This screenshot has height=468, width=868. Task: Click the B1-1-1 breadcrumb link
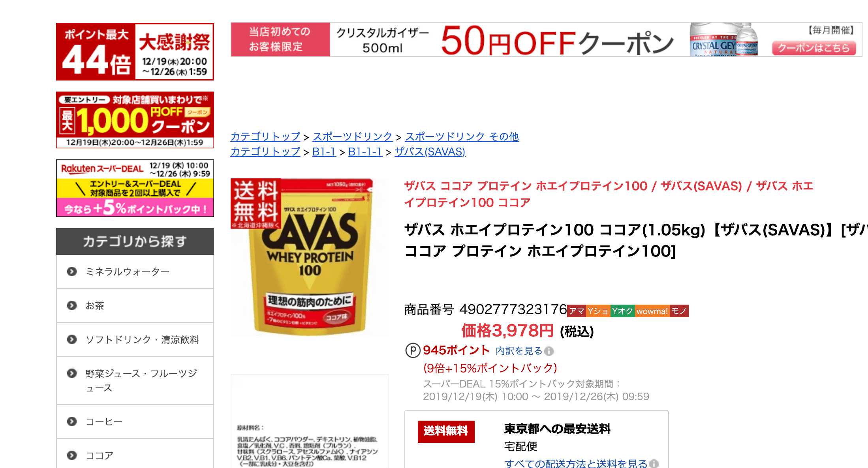click(x=365, y=152)
